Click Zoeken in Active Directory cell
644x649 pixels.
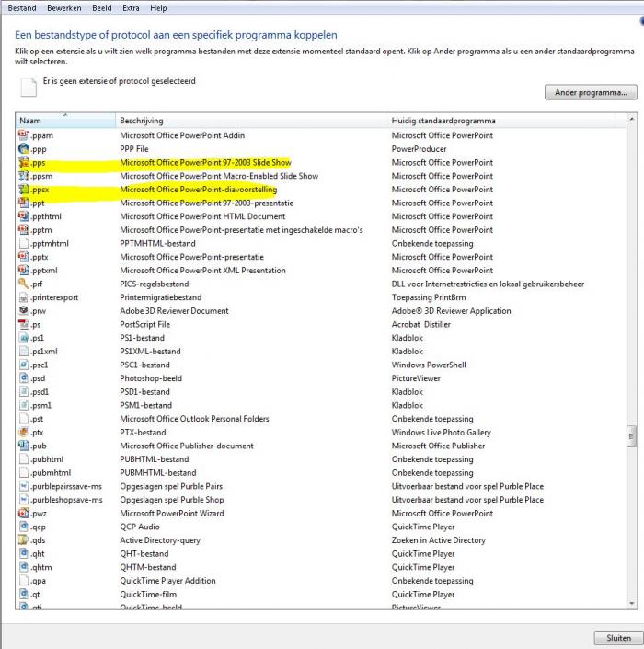click(439, 540)
